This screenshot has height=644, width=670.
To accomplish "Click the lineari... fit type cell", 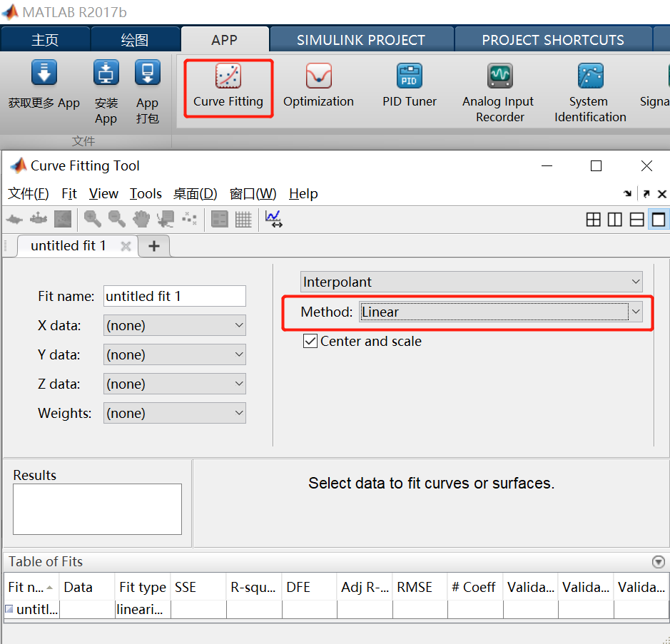I will tap(143, 609).
